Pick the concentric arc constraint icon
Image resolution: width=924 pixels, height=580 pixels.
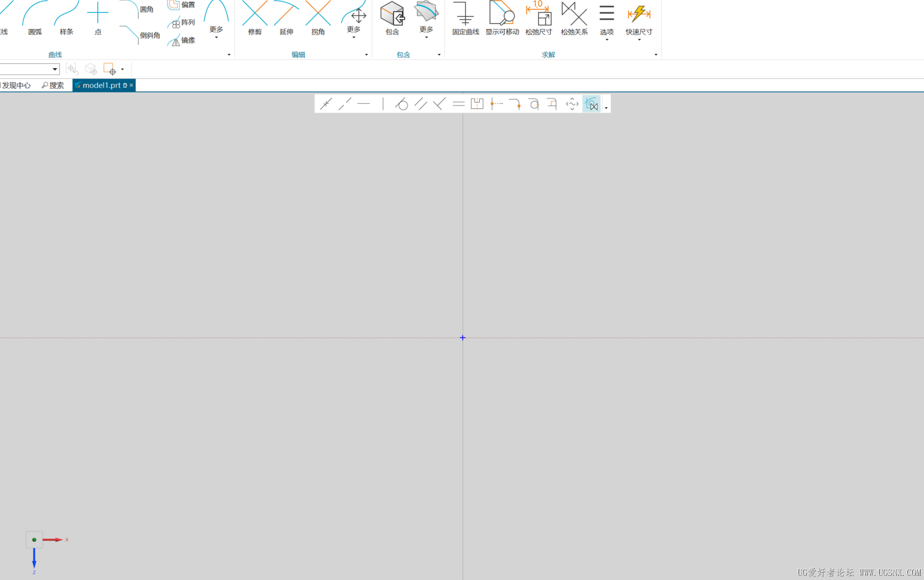click(x=534, y=104)
